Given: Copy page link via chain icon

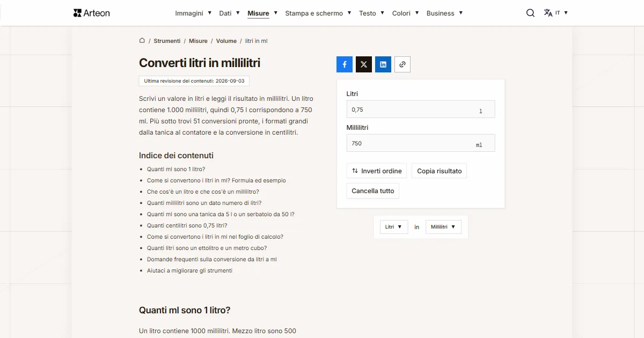Looking at the screenshot, I should point(402,64).
